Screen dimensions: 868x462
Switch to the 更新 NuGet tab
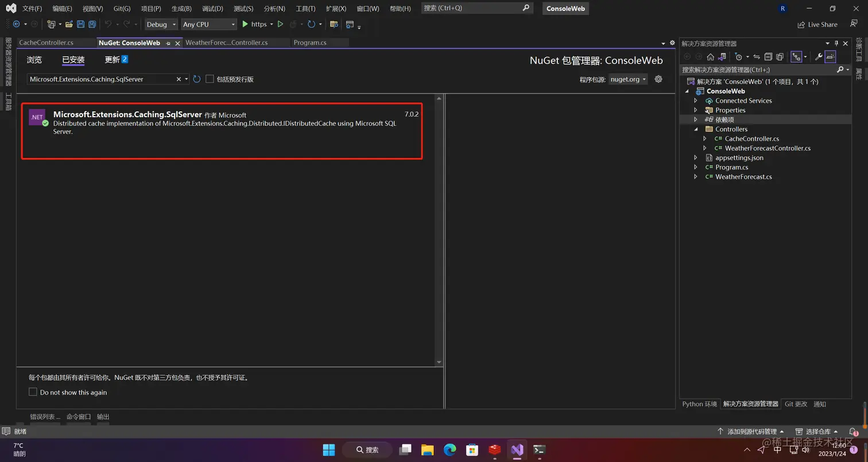click(116, 60)
